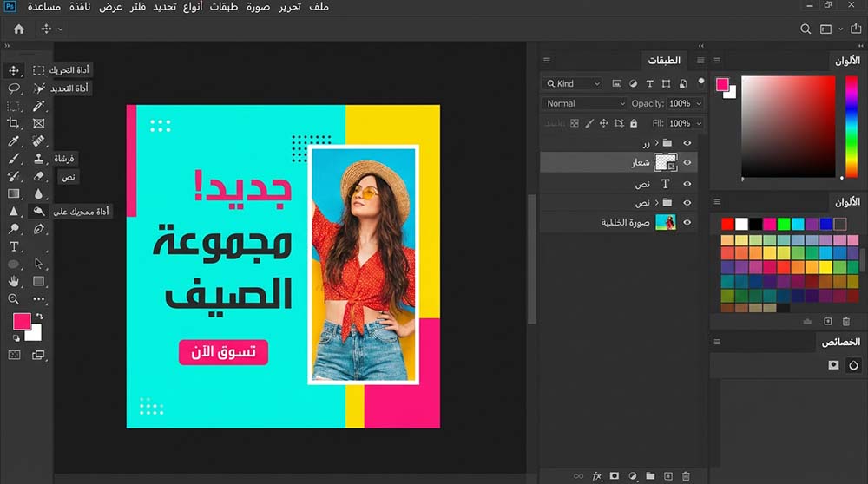The image size is (868, 484).
Task: Open the فلتر menu
Action: [x=137, y=7]
